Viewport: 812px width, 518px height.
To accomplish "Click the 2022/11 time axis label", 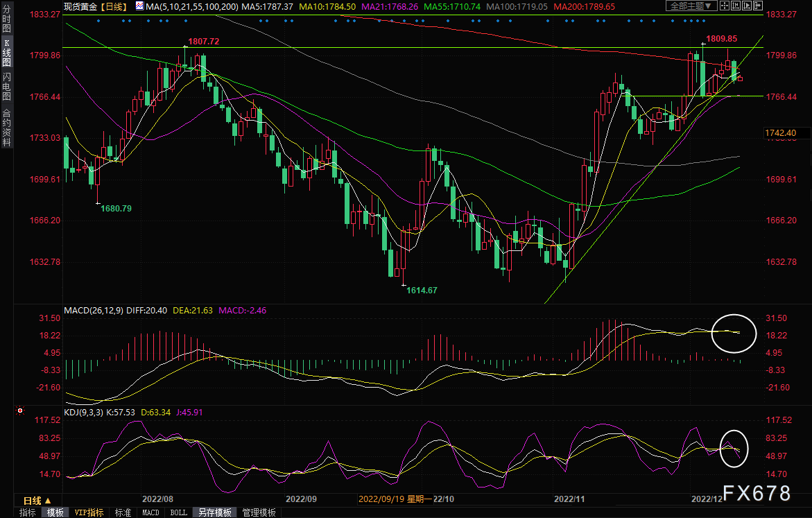I will tap(569, 499).
